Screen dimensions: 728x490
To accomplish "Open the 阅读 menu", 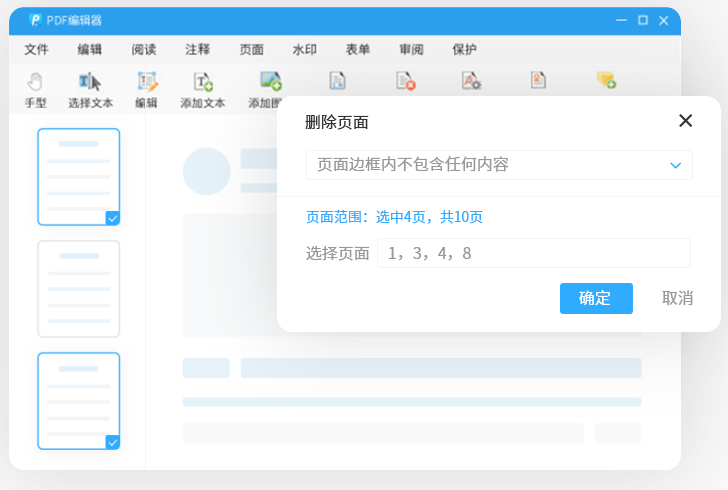I will 143,49.
